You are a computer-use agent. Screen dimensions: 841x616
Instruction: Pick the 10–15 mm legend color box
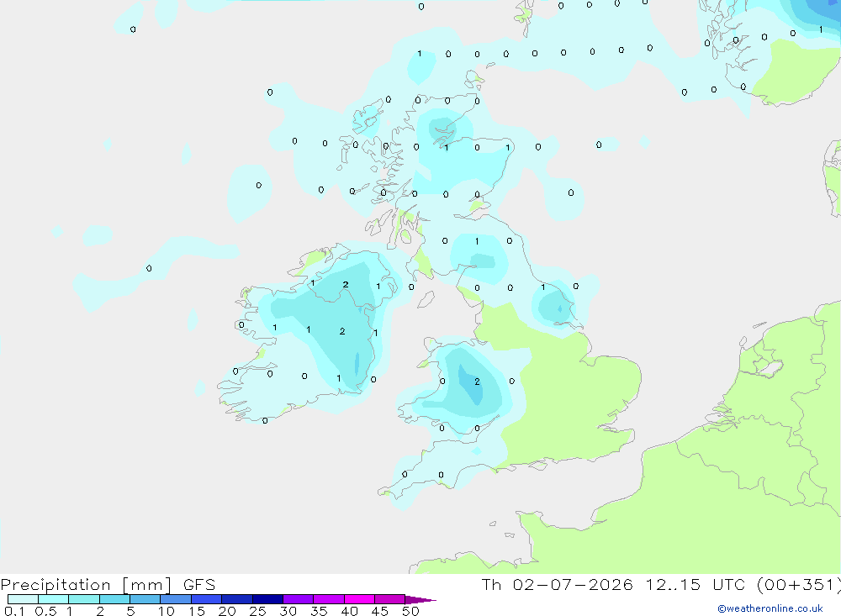click(x=176, y=599)
